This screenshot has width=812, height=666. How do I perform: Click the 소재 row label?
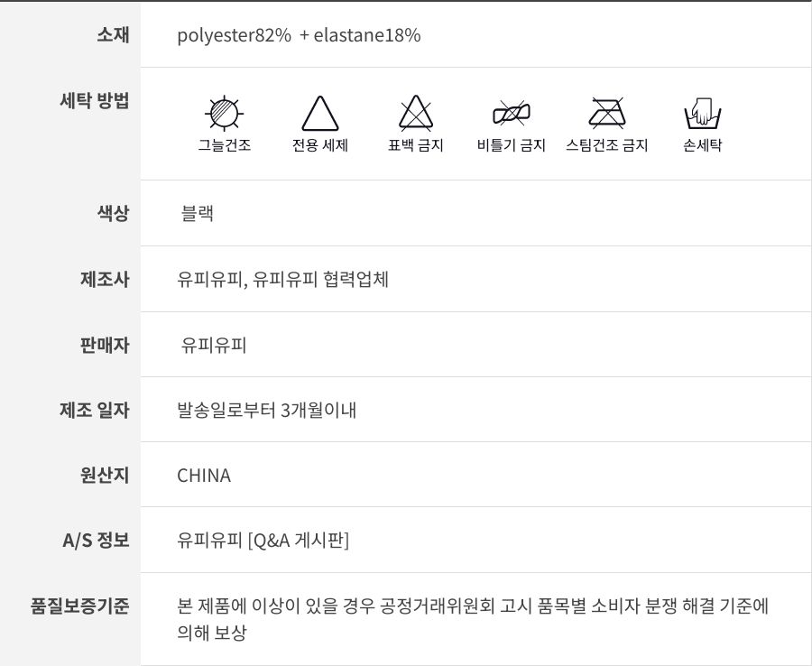113,35
